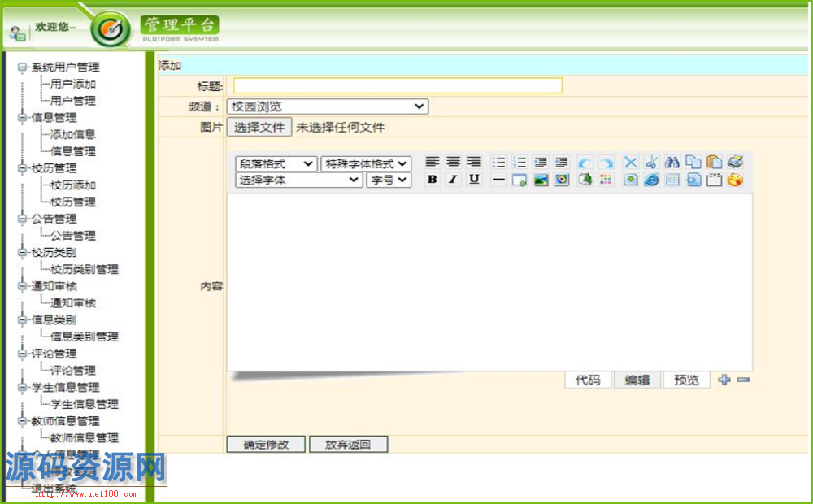Open the 选择字体 font dropdown
Viewport: 813px width, 504px height.
(x=299, y=180)
